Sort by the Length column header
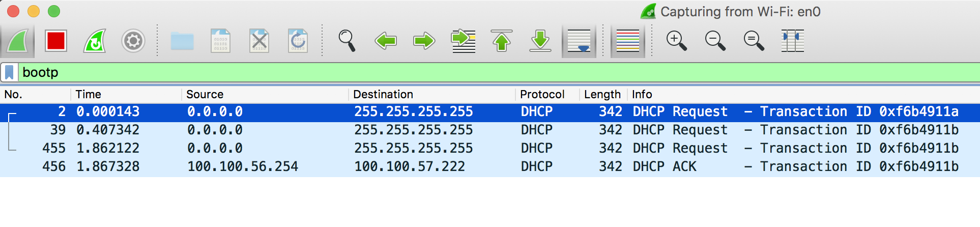Screen dimensions: 980x227 click(x=603, y=94)
